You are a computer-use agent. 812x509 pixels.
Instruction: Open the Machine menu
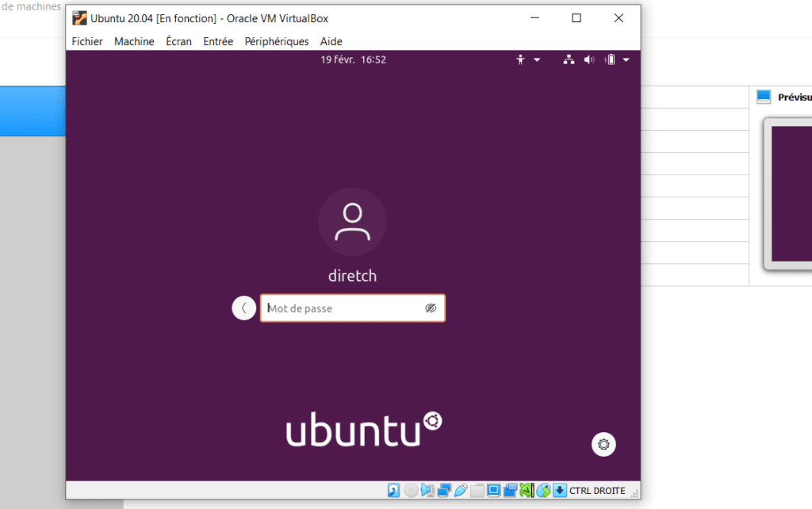(134, 41)
